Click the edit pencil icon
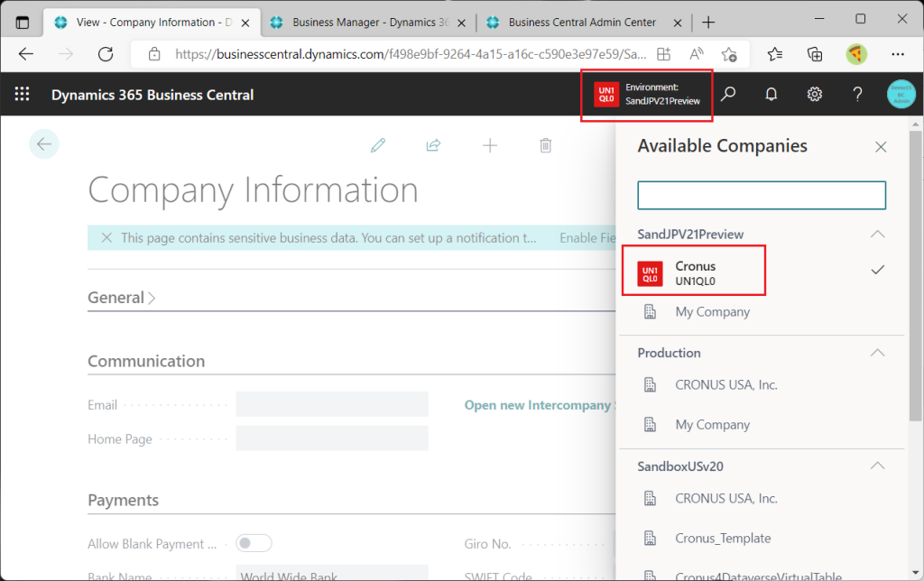Viewport: 924px width, 581px height. point(378,145)
